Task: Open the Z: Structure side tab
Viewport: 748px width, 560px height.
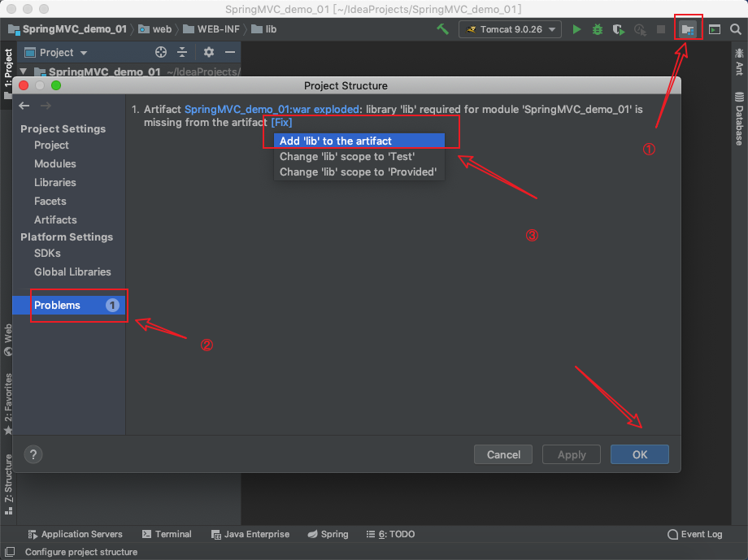Action: click(8, 484)
